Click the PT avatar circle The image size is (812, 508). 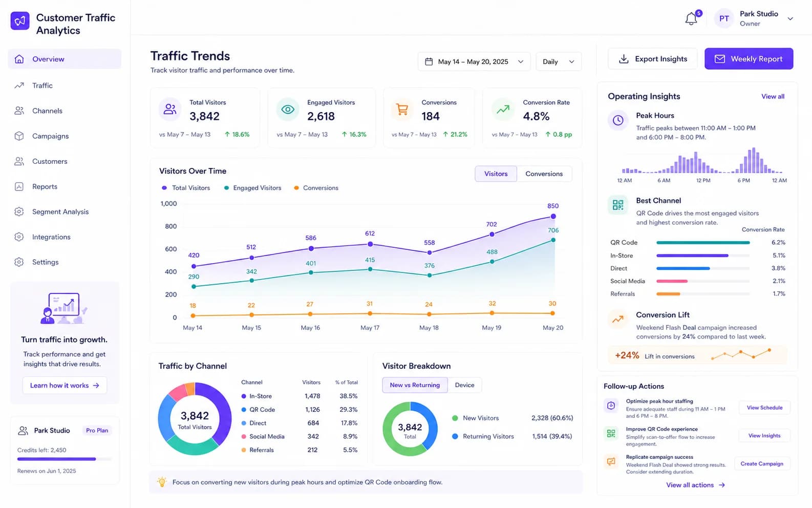point(724,19)
